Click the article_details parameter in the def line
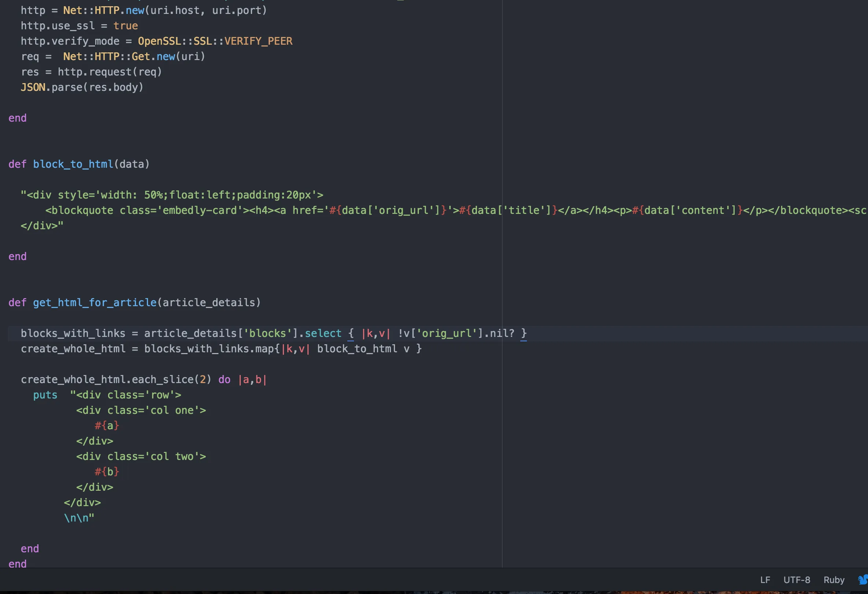Screen dimensions: 868x594 point(209,302)
